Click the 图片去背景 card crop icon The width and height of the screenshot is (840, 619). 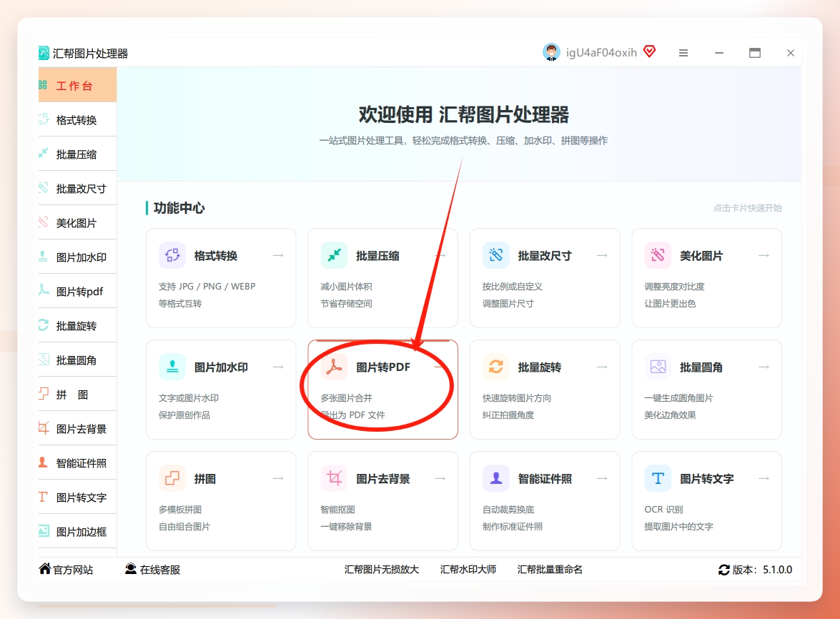point(335,478)
